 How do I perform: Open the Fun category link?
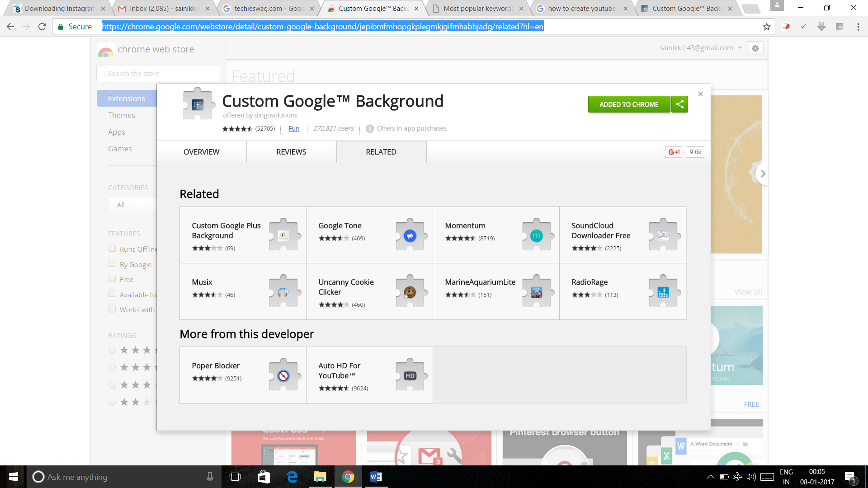pyautogui.click(x=294, y=128)
